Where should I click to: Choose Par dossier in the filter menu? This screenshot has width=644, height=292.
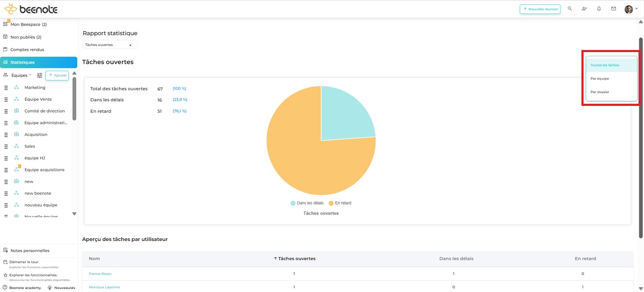[x=599, y=92]
